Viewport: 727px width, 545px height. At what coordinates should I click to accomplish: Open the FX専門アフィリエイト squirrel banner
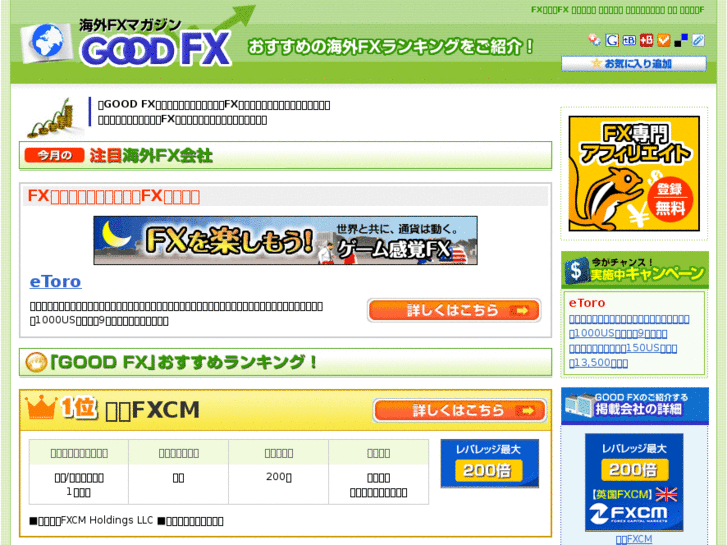634,173
